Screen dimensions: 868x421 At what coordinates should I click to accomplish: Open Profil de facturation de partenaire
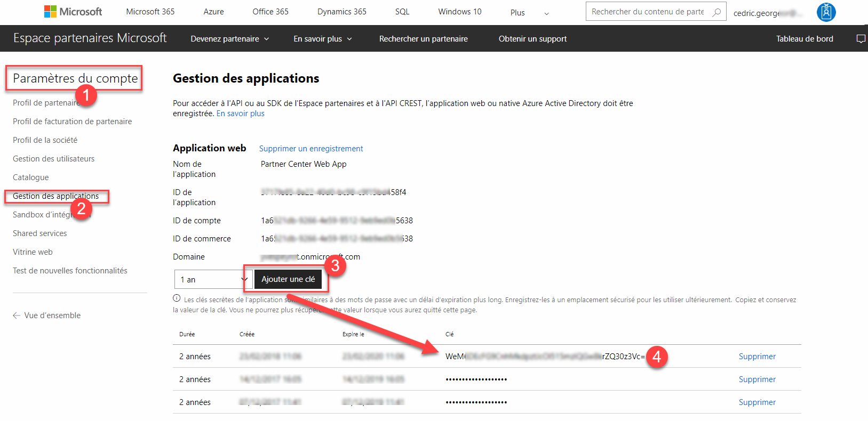click(x=72, y=122)
